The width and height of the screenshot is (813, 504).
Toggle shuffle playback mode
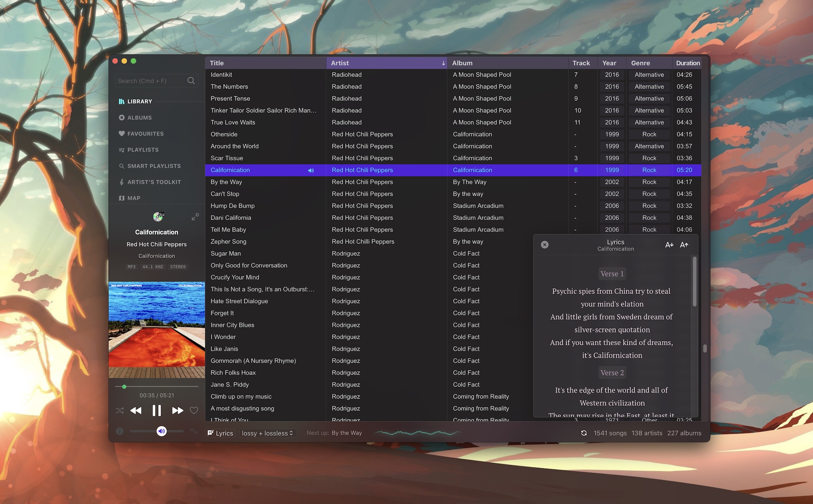click(x=120, y=411)
